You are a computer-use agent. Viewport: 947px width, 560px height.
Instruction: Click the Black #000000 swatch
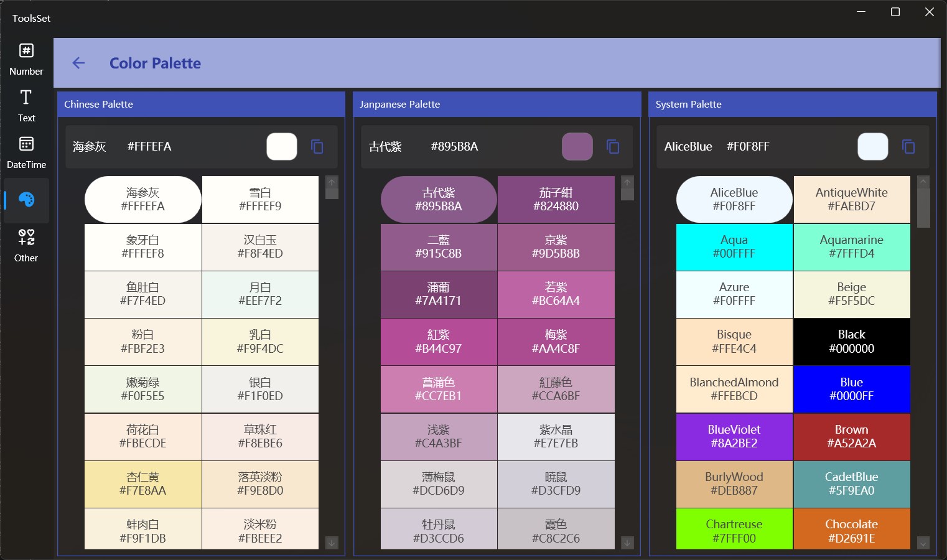pyautogui.click(x=852, y=342)
